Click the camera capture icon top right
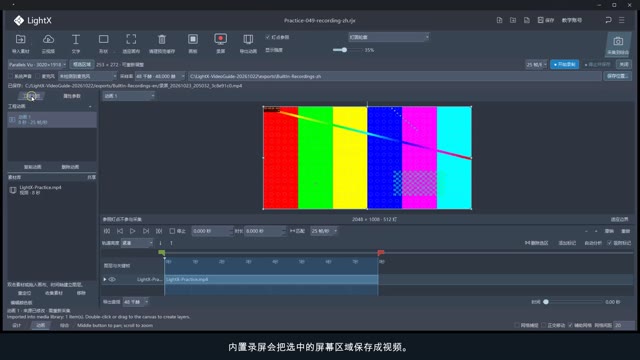 [x=618, y=41]
